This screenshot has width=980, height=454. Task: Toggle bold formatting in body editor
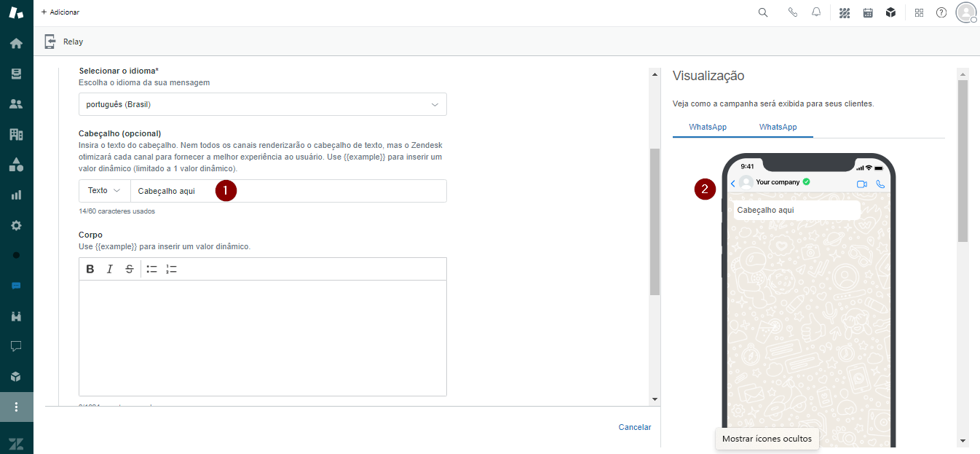tap(90, 269)
